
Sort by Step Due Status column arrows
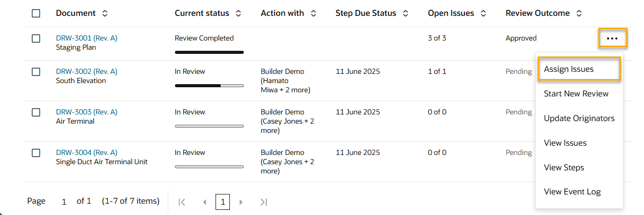[405, 14]
